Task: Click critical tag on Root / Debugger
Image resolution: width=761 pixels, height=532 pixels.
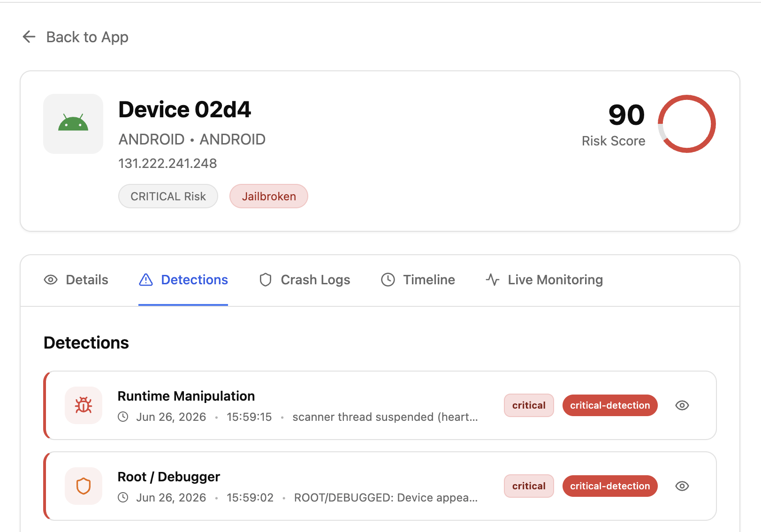Action: 529,486
